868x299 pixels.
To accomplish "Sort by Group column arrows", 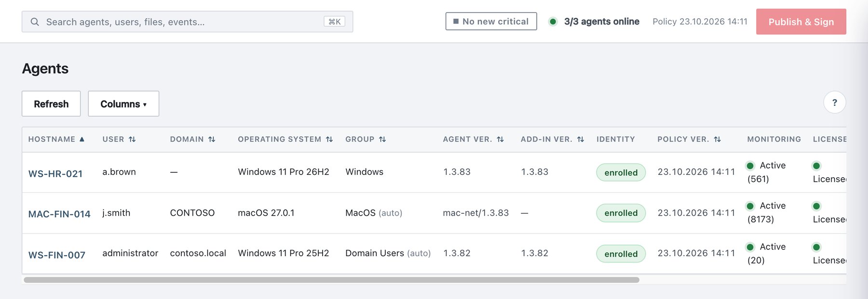I will pos(382,139).
